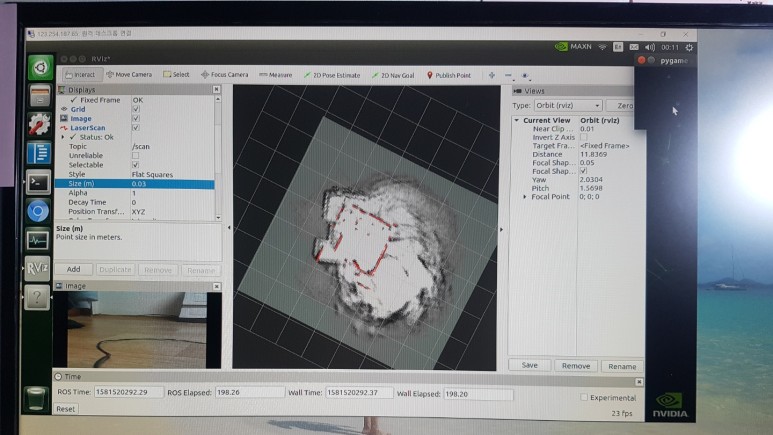Toggle the Focal Shape Fixed Size checkbox
The height and width of the screenshot is (435, 773).
pyautogui.click(x=584, y=171)
